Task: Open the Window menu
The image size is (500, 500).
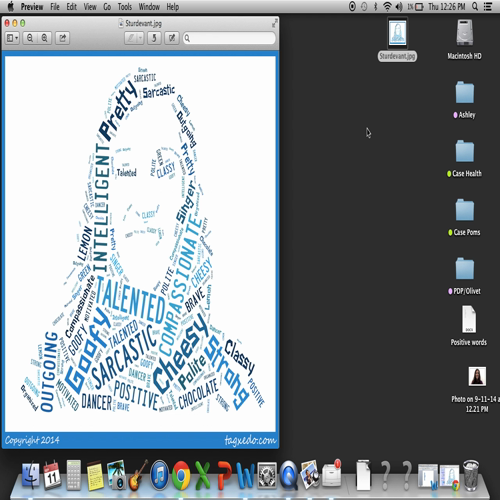Action: [149, 7]
